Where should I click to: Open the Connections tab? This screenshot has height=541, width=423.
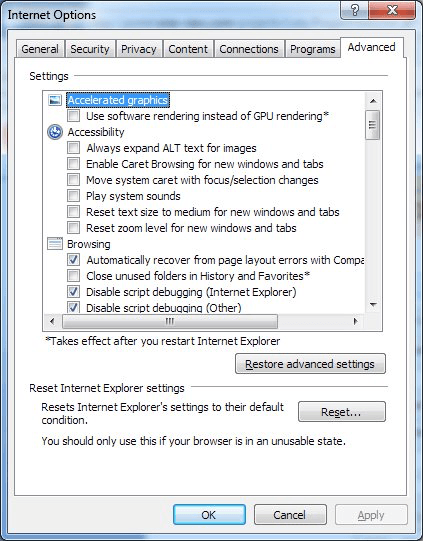(249, 49)
